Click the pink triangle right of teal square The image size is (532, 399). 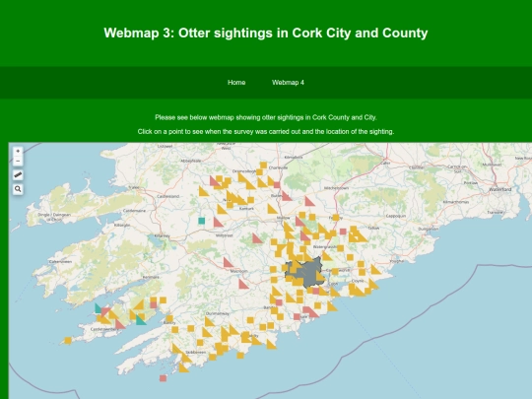click(x=218, y=223)
